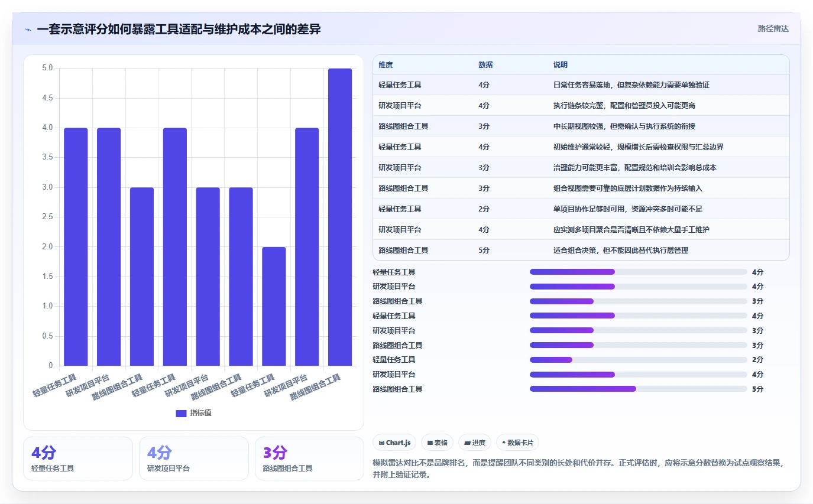813x504 pixels.
Task: Click the 2.5 y-axis label
Action: click(x=47, y=217)
